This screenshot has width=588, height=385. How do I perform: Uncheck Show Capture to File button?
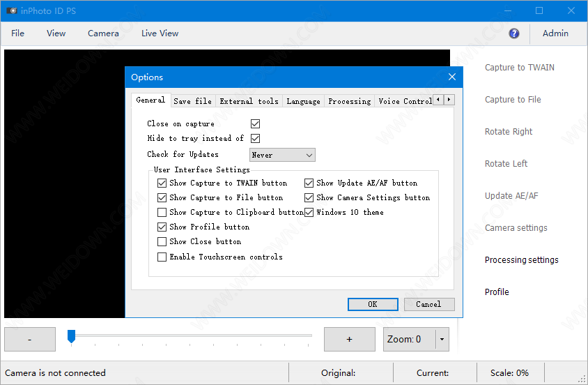(162, 197)
